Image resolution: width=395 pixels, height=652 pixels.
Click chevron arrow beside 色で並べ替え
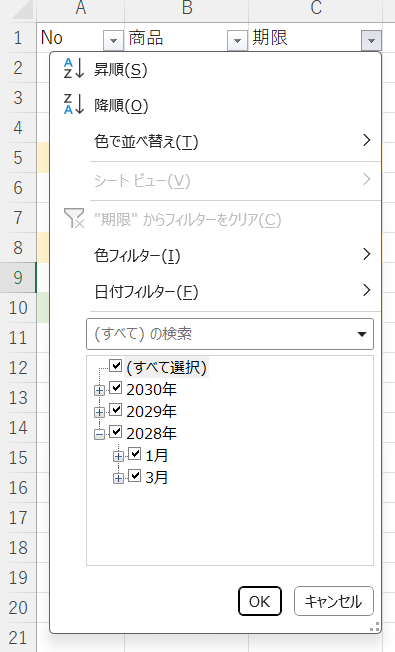coord(366,141)
